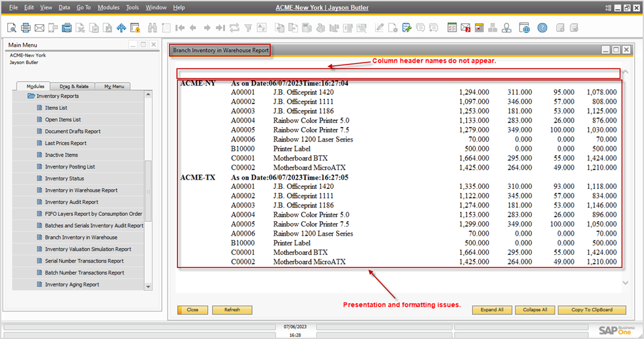Click the Refresh button

click(232, 309)
